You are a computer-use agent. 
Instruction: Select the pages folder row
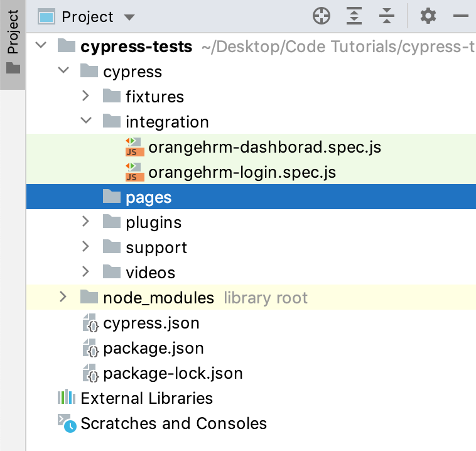(148, 198)
